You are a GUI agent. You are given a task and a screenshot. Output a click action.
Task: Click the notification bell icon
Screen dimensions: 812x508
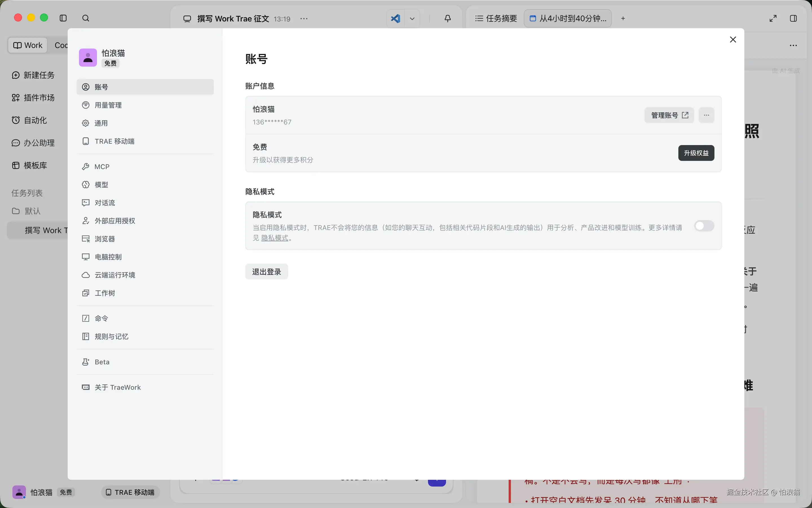coord(448,18)
